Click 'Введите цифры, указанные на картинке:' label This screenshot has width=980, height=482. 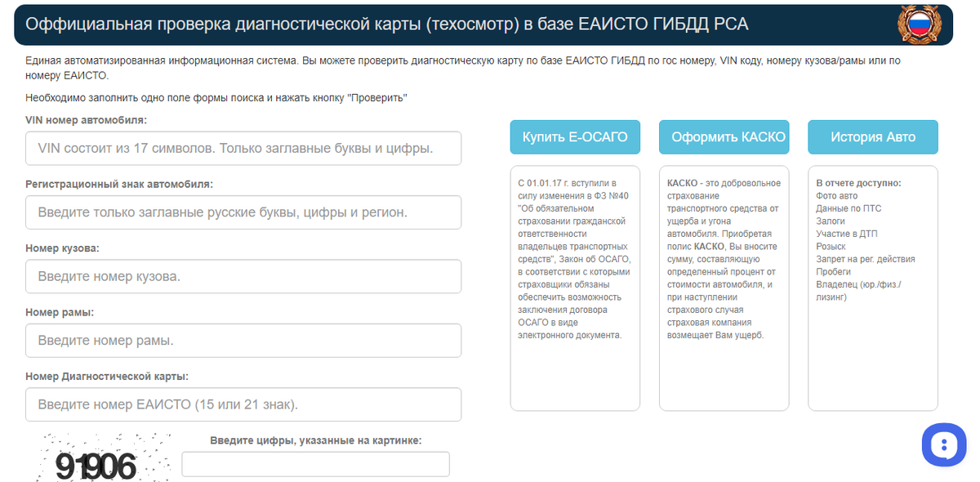pos(315,440)
